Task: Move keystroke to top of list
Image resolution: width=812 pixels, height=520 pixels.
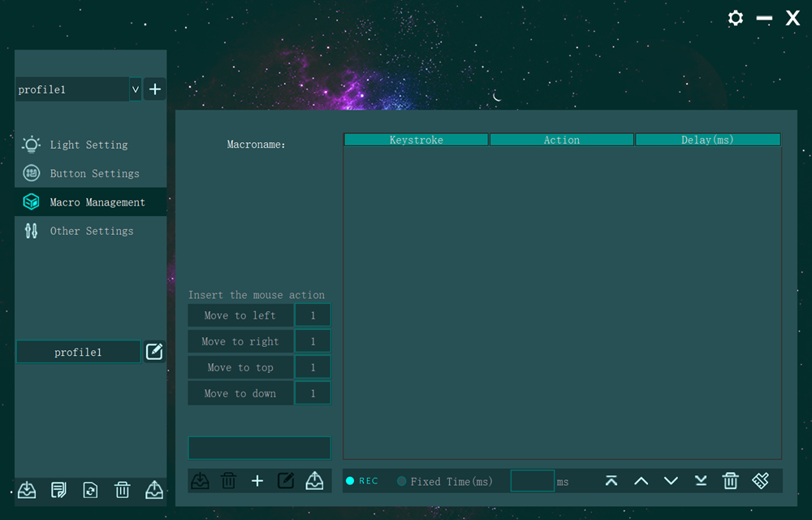Action: point(611,481)
